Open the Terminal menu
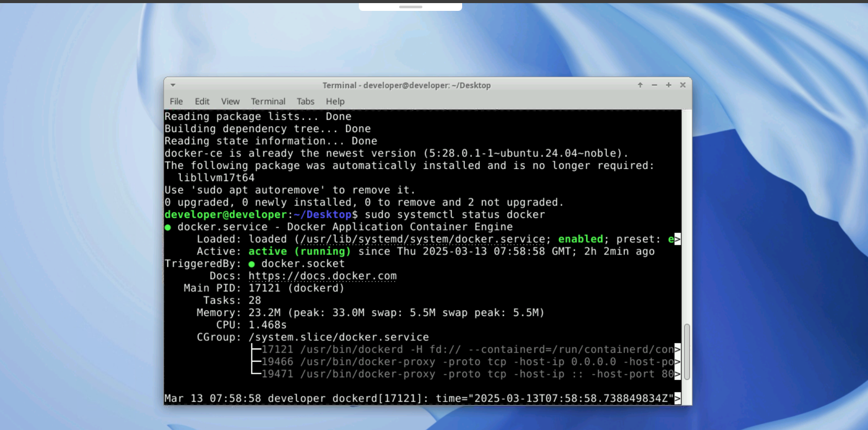 tap(268, 101)
